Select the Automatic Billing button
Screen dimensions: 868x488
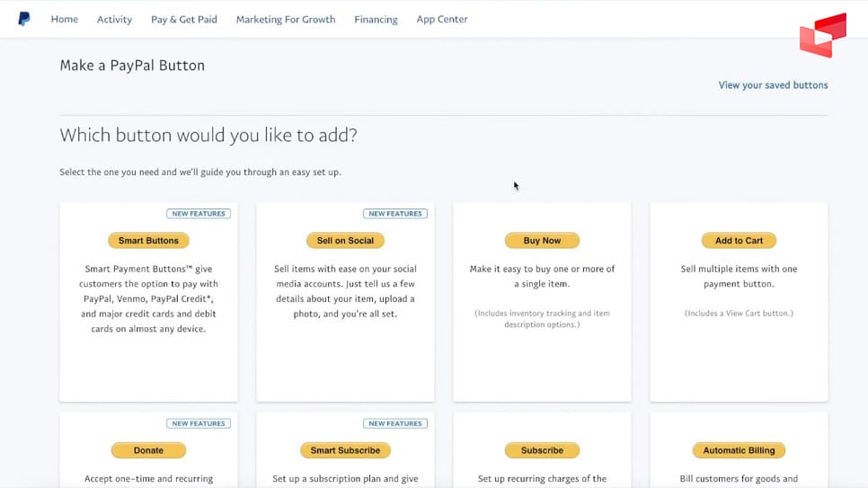click(x=739, y=450)
